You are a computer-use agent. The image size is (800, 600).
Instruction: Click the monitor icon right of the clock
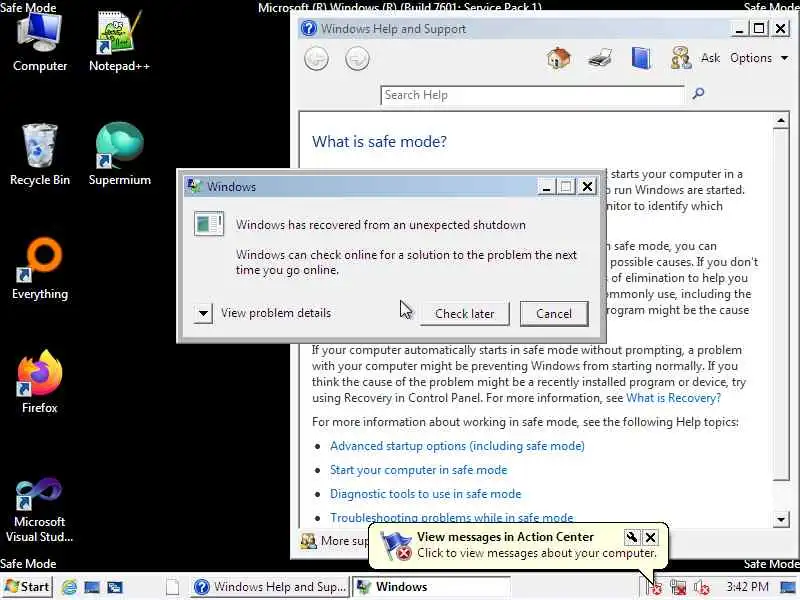pyautogui.click(x=788, y=588)
